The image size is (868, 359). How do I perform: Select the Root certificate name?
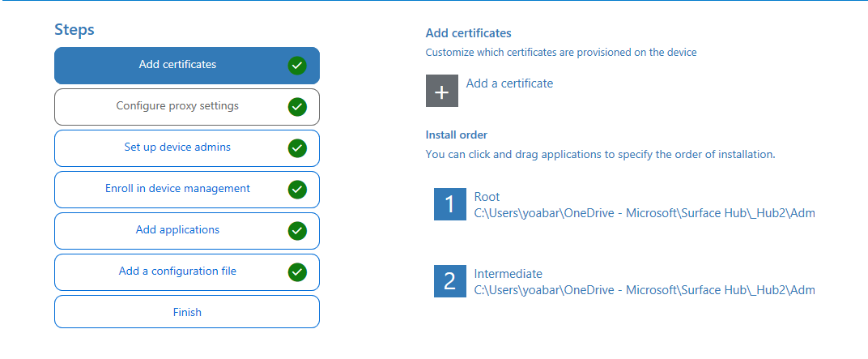tap(487, 197)
